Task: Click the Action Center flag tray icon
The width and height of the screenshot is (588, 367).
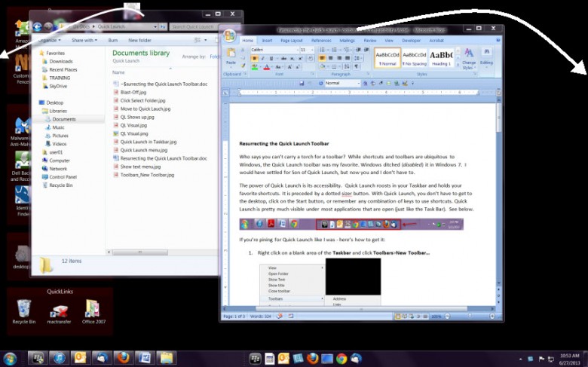Action: [x=541, y=359]
